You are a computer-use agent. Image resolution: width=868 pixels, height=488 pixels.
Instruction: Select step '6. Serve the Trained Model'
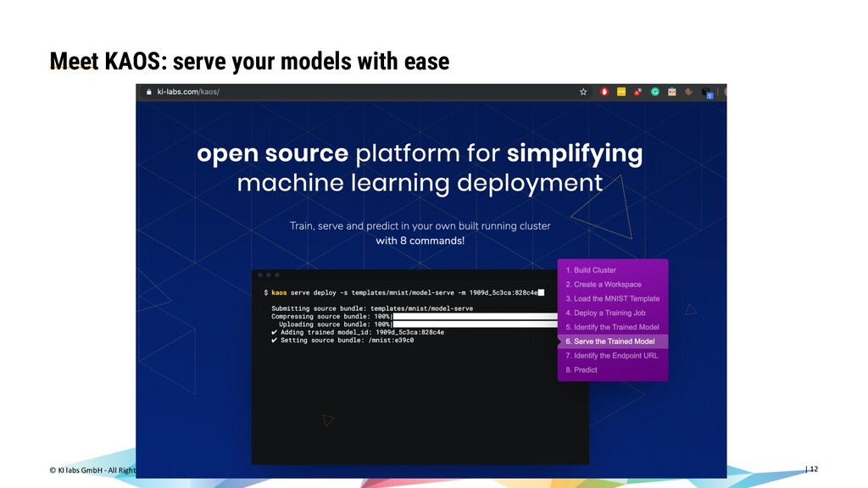coord(613,341)
